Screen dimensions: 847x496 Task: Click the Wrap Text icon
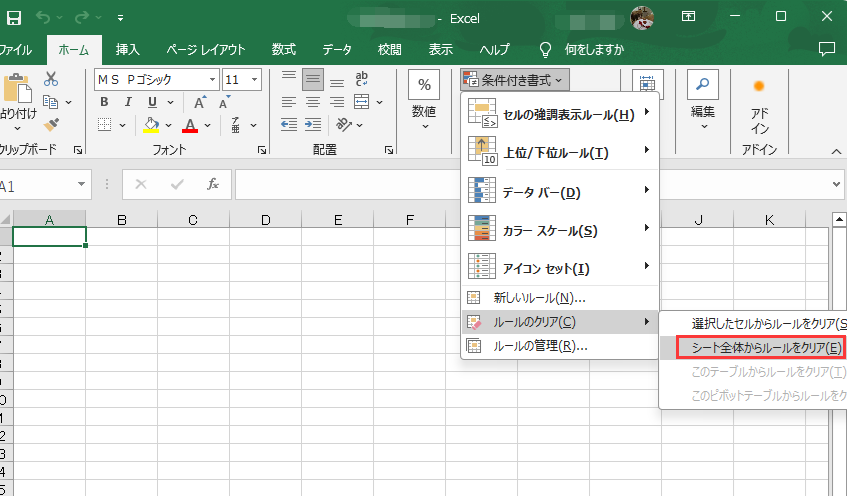(362, 79)
